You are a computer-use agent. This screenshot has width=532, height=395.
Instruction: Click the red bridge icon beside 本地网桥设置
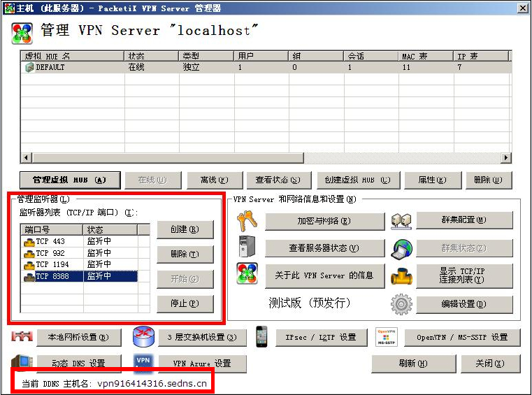click(x=22, y=336)
